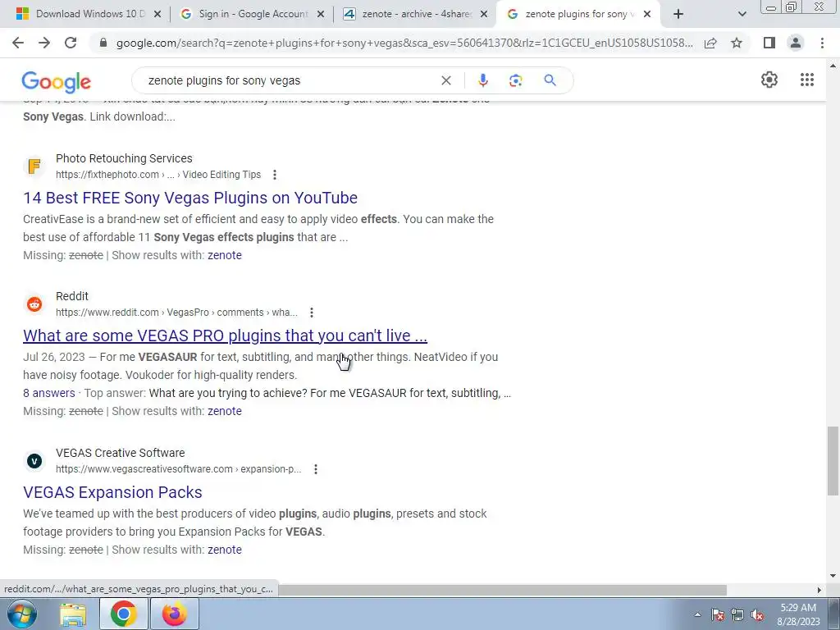Image resolution: width=840 pixels, height=630 pixels.
Task: Close the zenote plugins search tab
Action: point(647,15)
